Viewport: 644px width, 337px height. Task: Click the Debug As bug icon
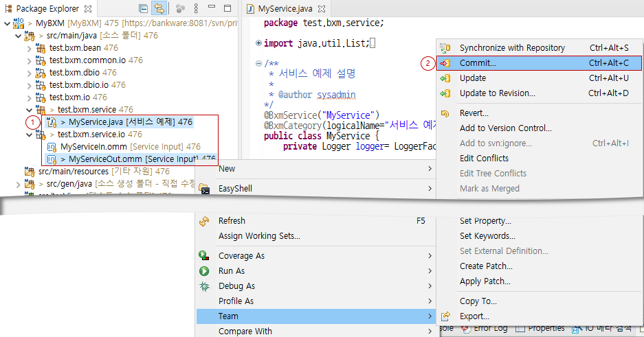[x=203, y=286]
